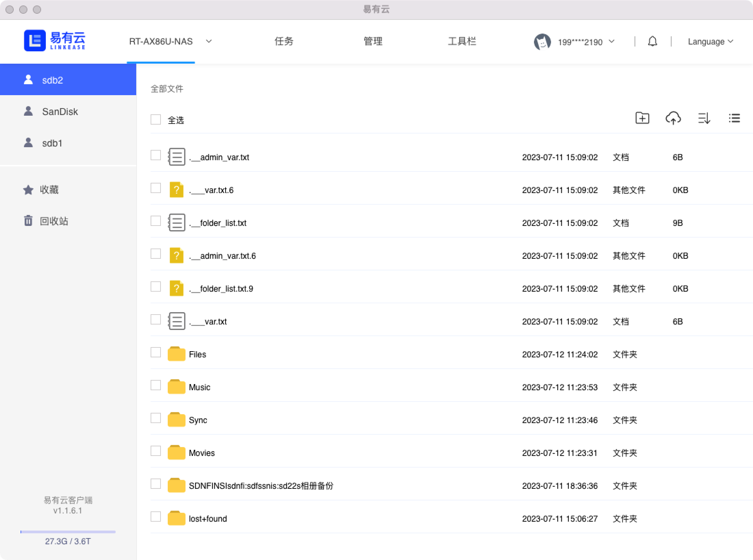This screenshot has width=753, height=560.
Task: Click the new folder icon
Action: point(642,118)
